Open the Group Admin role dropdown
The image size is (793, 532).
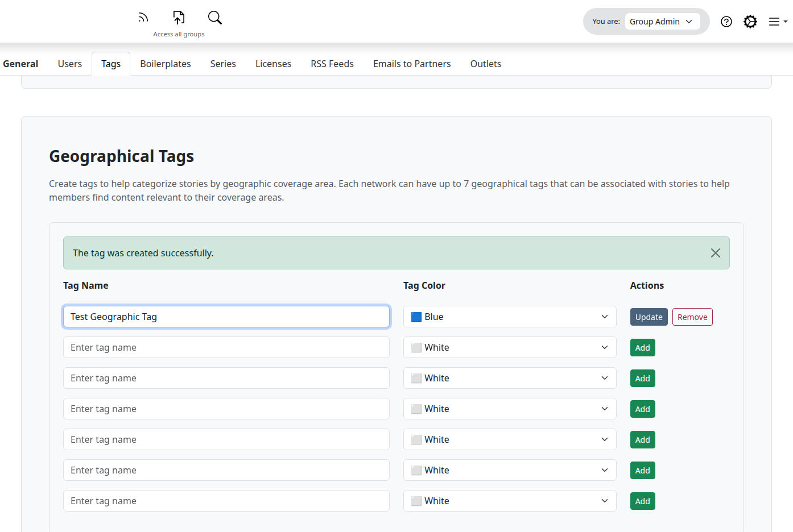662,22
